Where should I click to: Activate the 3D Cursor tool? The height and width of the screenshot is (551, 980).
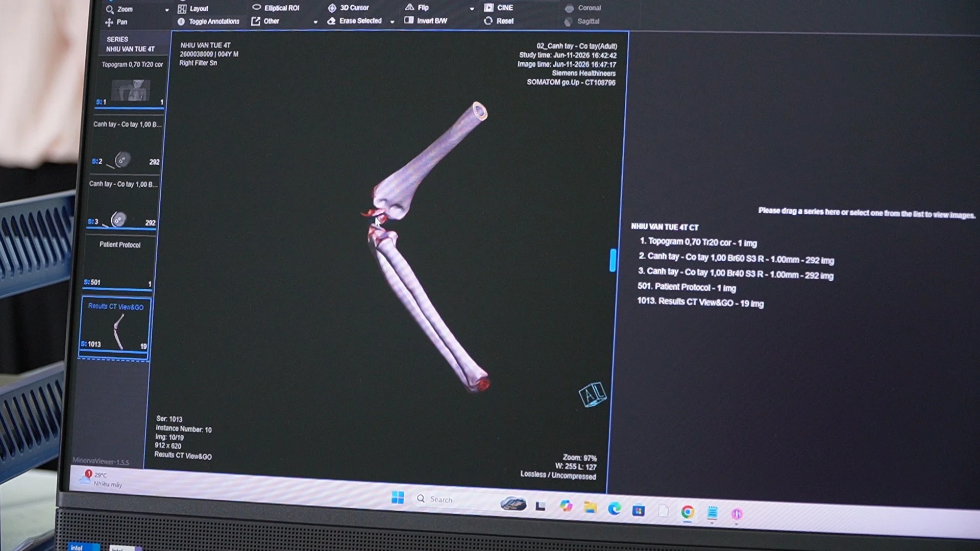(348, 8)
